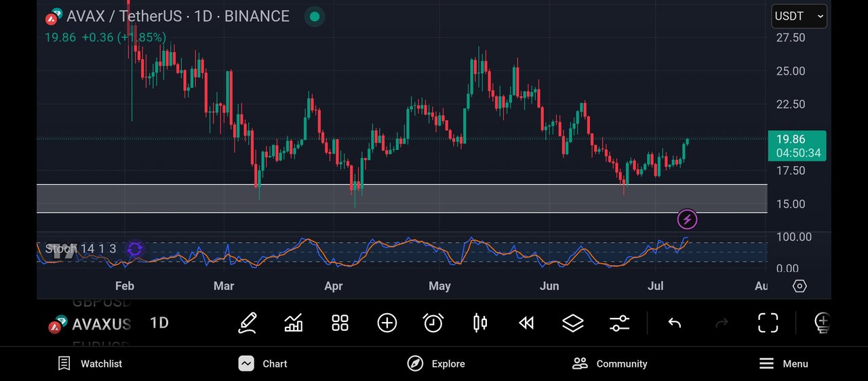Tap the green market status dot
868x381 pixels.
313,16
